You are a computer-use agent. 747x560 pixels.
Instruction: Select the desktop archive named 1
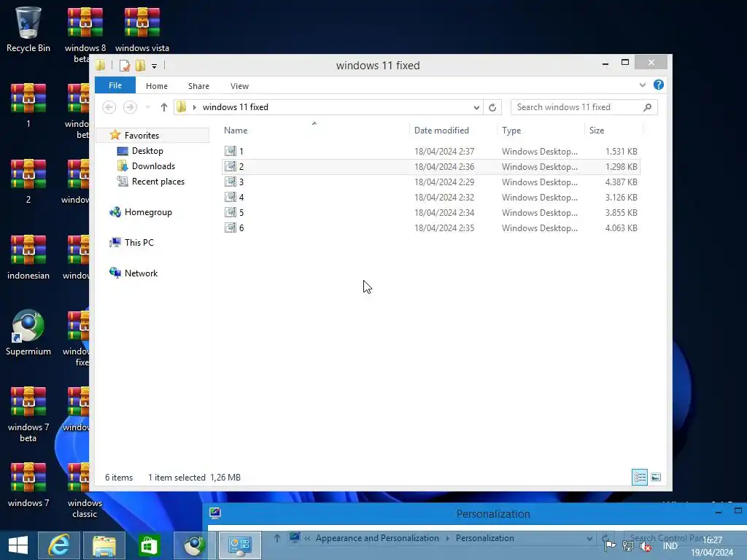point(28,105)
